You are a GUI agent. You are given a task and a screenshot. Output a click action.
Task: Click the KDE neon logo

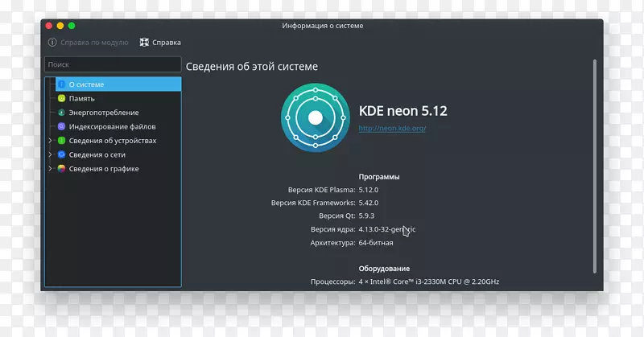[316, 117]
